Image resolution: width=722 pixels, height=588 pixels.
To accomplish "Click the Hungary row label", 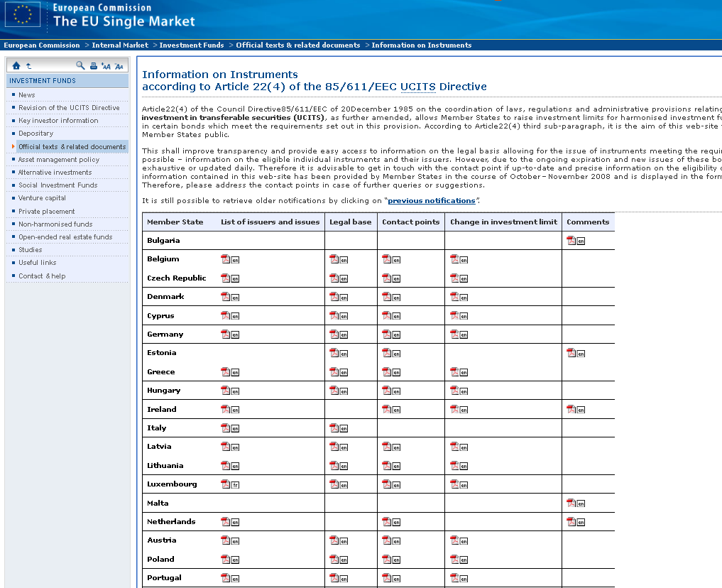I will pyautogui.click(x=164, y=391).
